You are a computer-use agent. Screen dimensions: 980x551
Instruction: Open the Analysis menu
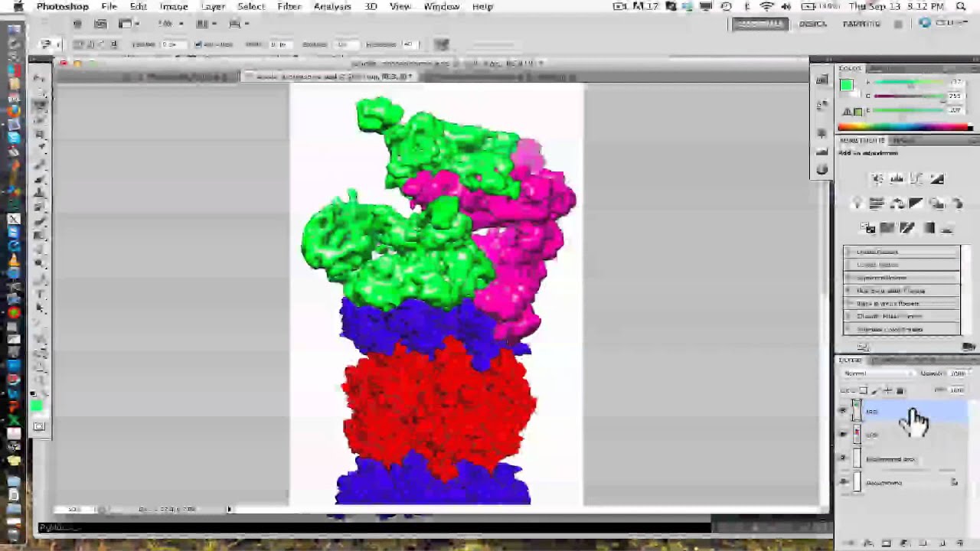(332, 6)
